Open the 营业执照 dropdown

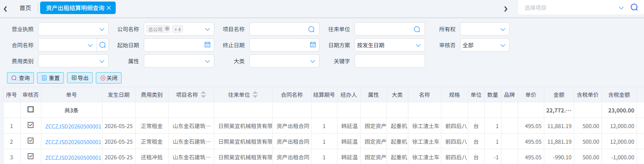73,29
